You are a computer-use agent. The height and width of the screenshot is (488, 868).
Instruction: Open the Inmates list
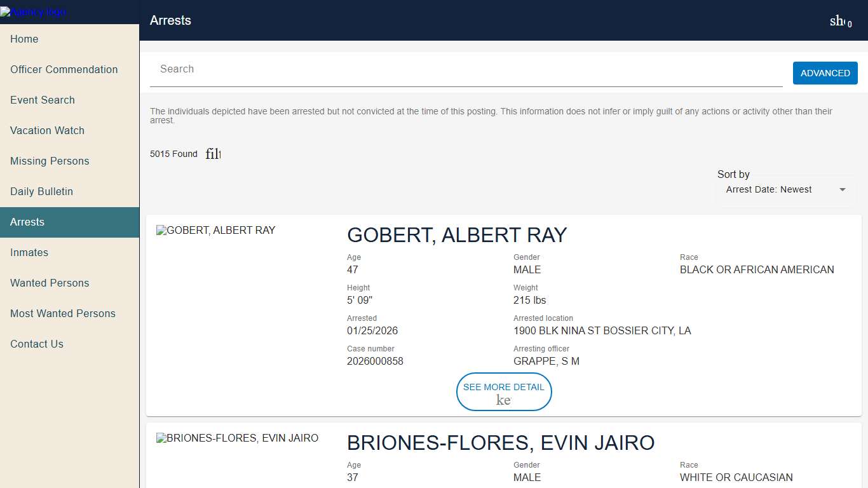click(x=29, y=252)
